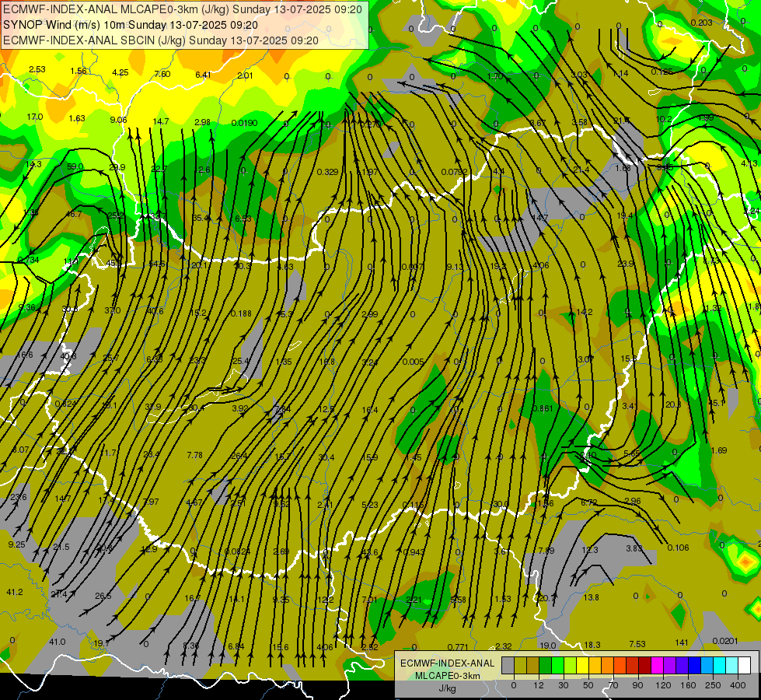This screenshot has width=761, height=700.
Task: Click the map value 41.0
Action: [x=58, y=642]
